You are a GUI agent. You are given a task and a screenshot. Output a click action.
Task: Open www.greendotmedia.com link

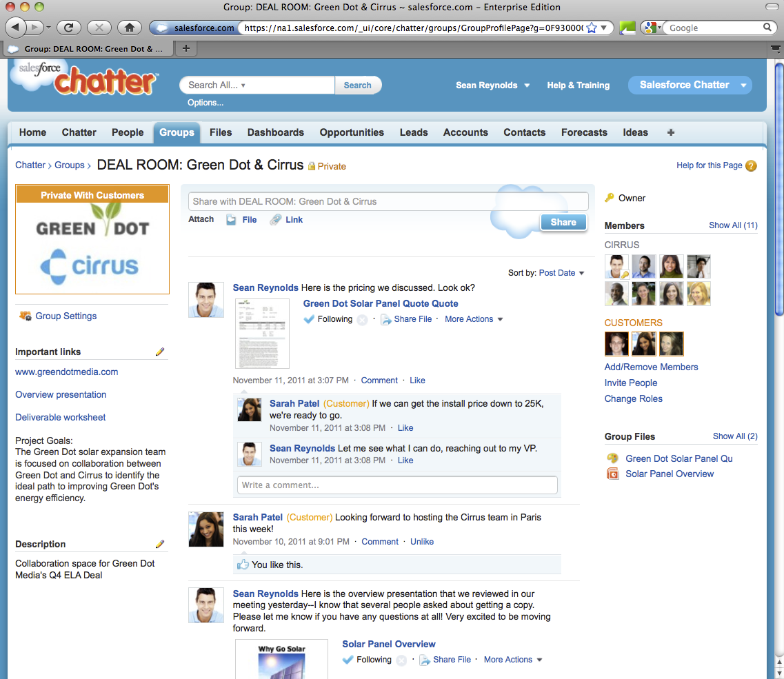point(66,372)
